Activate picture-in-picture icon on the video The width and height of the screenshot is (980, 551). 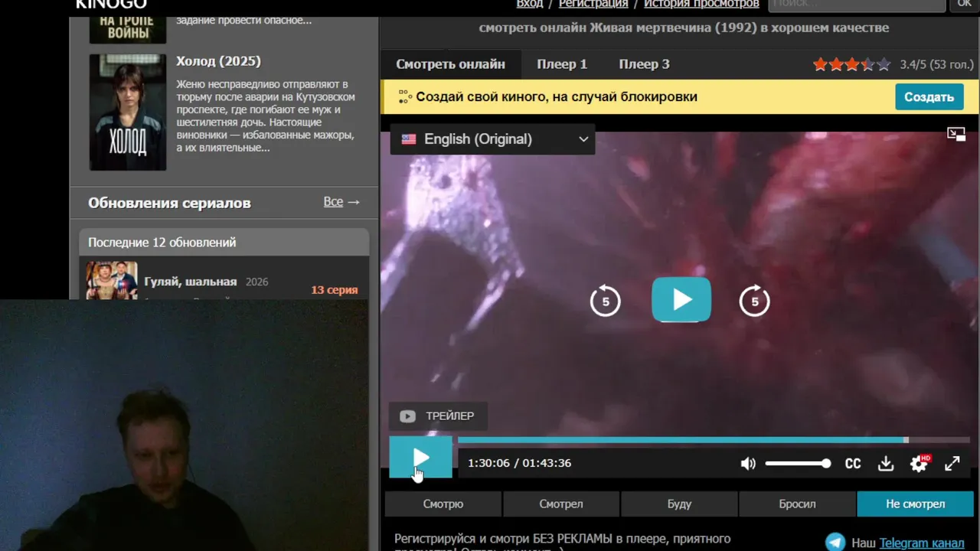(956, 135)
